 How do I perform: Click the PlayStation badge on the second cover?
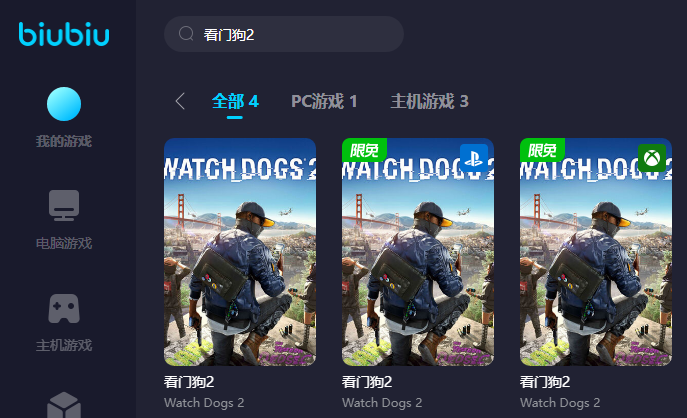[x=474, y=158]
